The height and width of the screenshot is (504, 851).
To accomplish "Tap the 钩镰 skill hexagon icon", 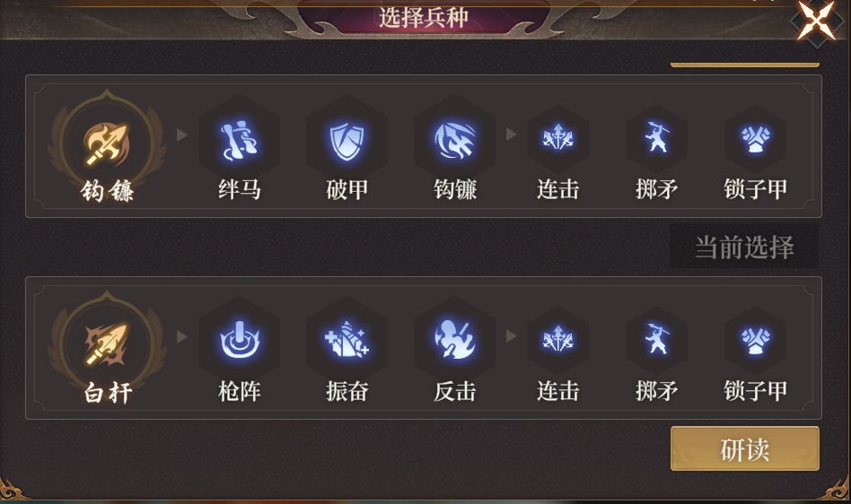I will pyautogui.click(x=455, y=140).
